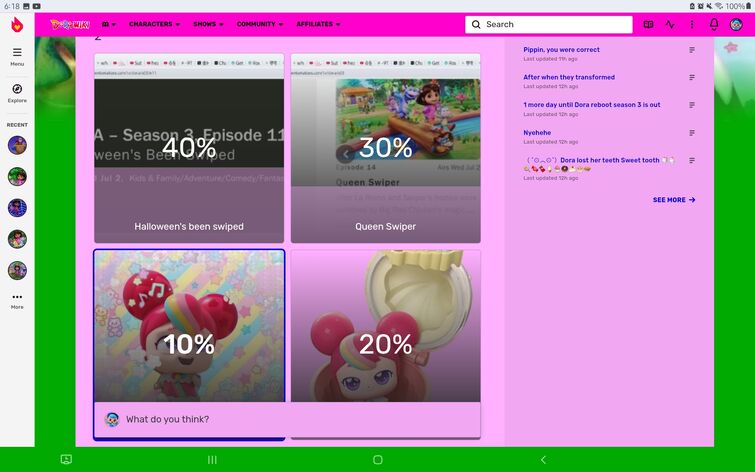Open the fifth recent wiki avatar

(x=17, y=270)
